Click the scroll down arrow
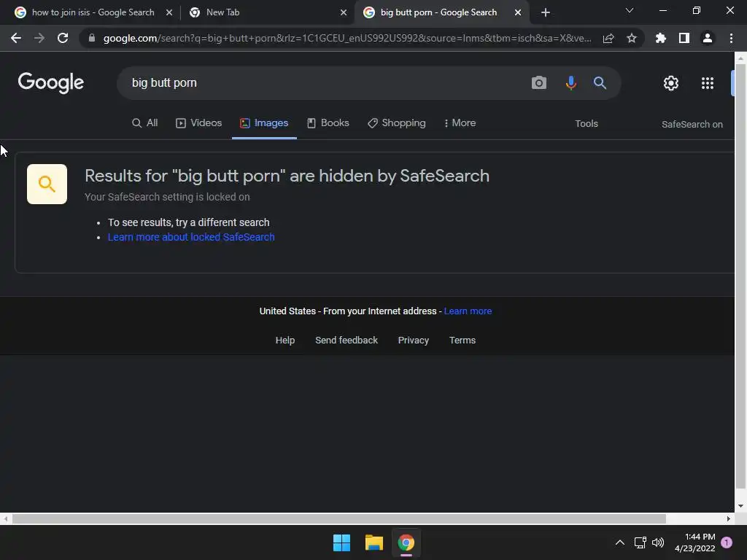The image size is (747, 560). click(x=740, y=506)
